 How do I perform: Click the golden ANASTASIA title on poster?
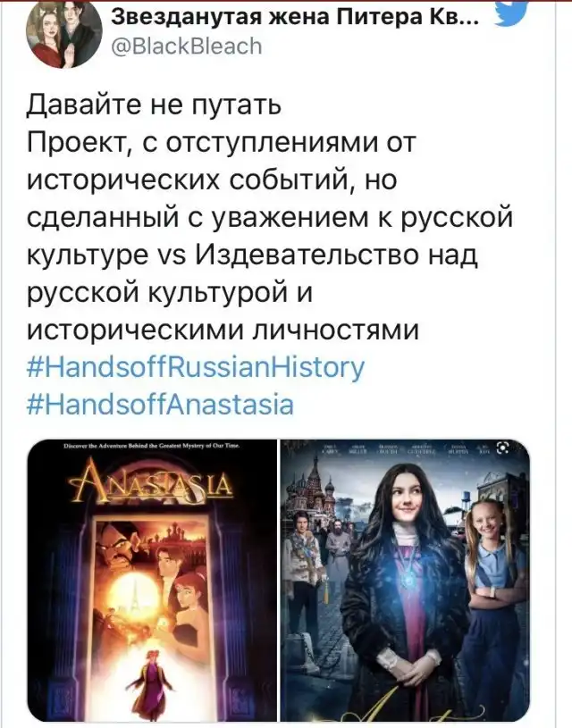pos(151,484)
